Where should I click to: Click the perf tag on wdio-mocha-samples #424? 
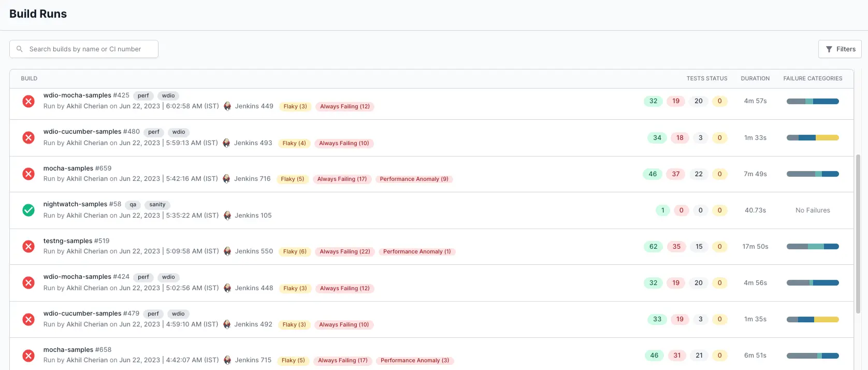coord(143,277)
